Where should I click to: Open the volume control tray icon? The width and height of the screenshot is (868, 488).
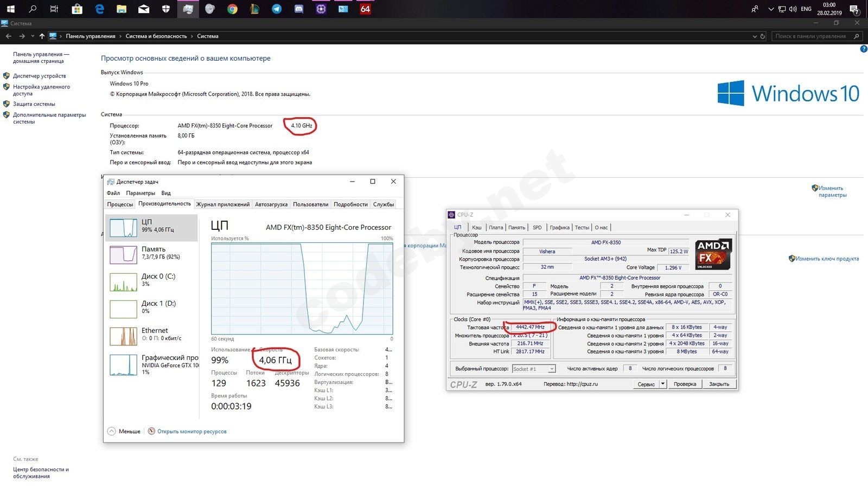click(793, 9)
